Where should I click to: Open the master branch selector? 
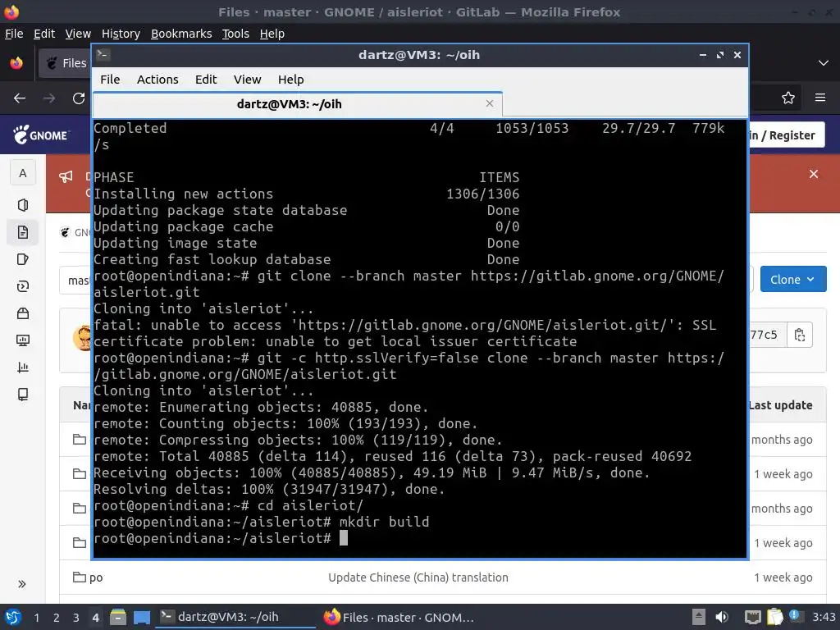75,281
